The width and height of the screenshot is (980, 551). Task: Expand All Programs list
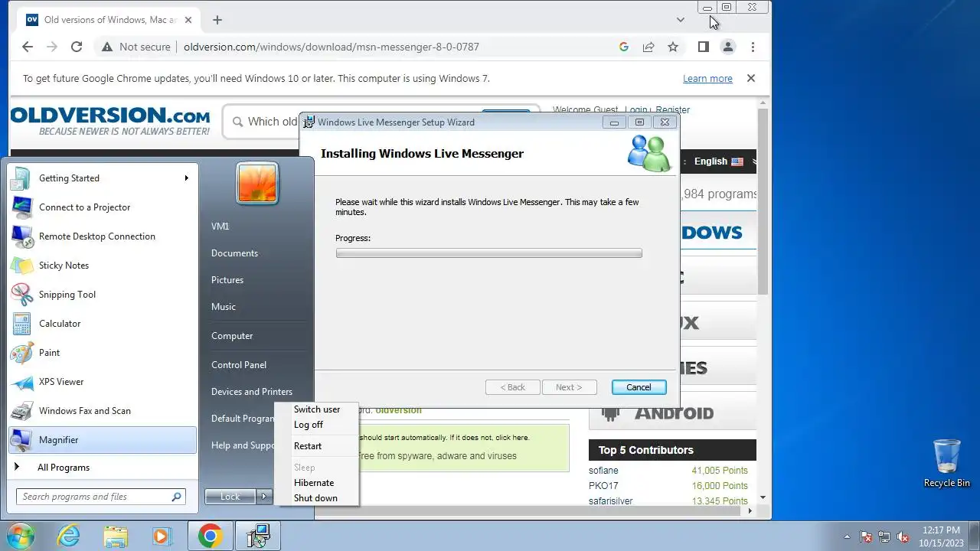pos(102,468)
